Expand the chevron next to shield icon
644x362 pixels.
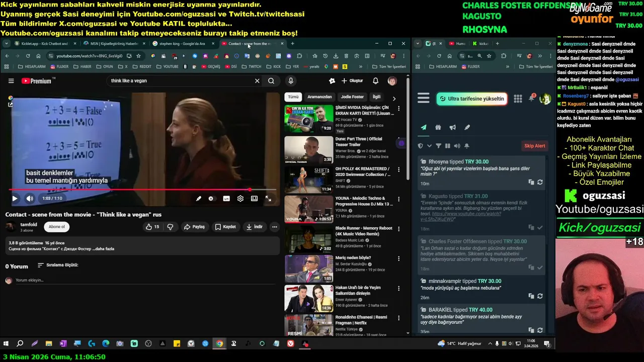click(429, 146)
